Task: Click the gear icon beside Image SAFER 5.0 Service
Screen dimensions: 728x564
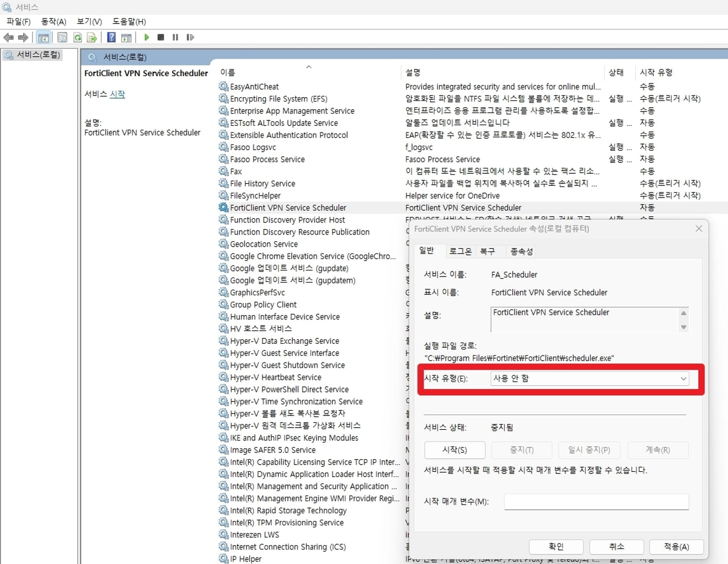Action: tap(223, 450)
